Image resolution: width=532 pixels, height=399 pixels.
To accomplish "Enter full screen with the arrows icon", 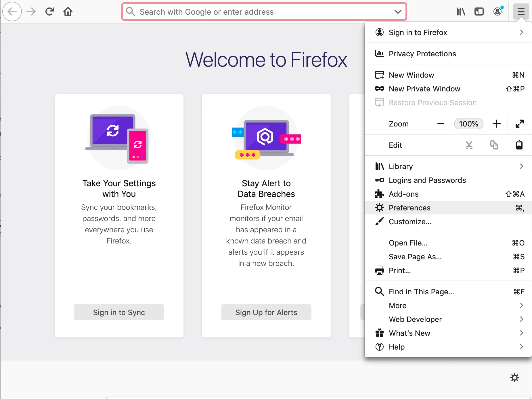I will click(520, 124).
